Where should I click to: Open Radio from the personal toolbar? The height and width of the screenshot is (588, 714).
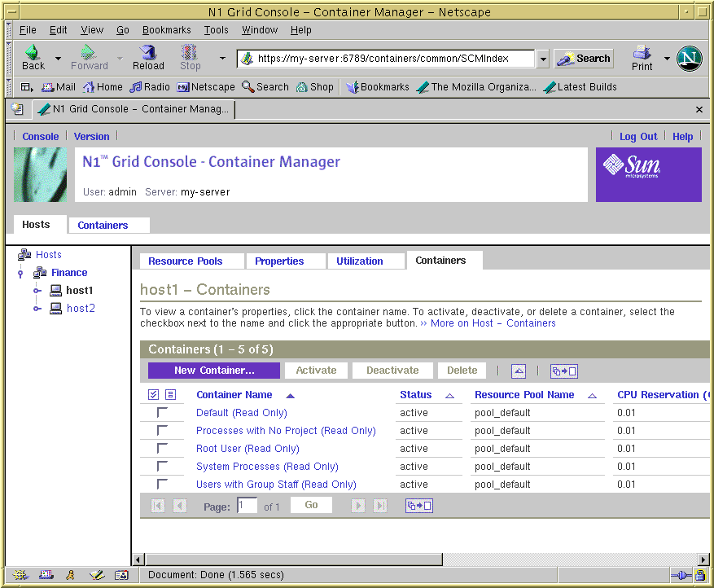coord(150,87)
